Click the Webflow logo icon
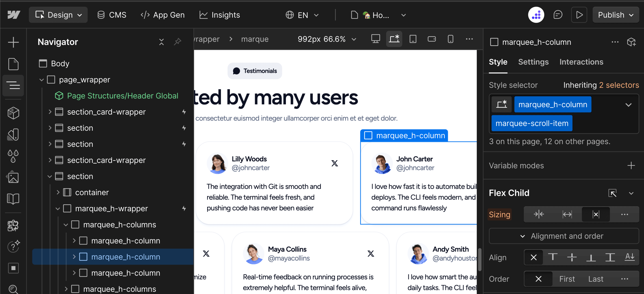The height and width of the screenshot is (294, 644). point(13,15)
